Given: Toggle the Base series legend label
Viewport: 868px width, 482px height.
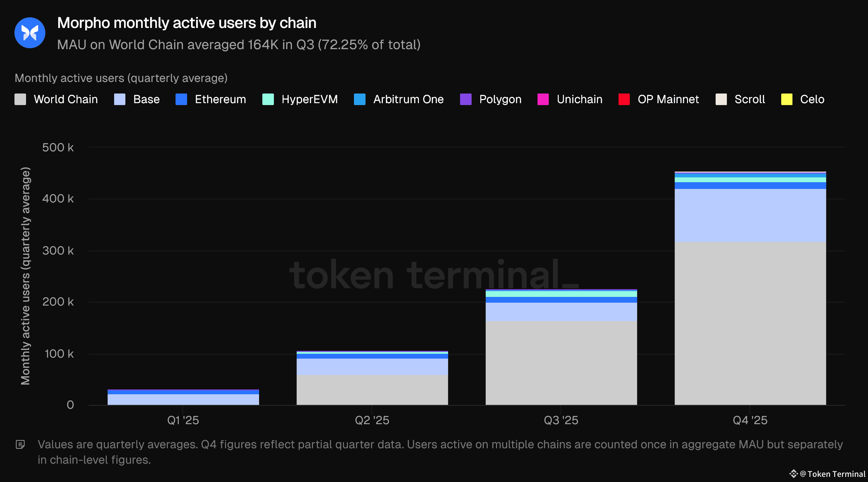Looking at the screenshot, I should (146, 99).
